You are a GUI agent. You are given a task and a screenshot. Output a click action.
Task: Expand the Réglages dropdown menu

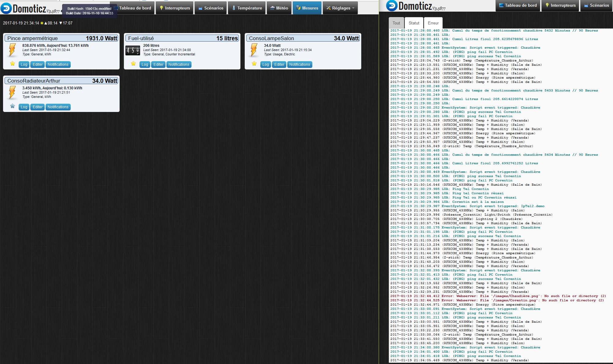[x=340, y=8]
